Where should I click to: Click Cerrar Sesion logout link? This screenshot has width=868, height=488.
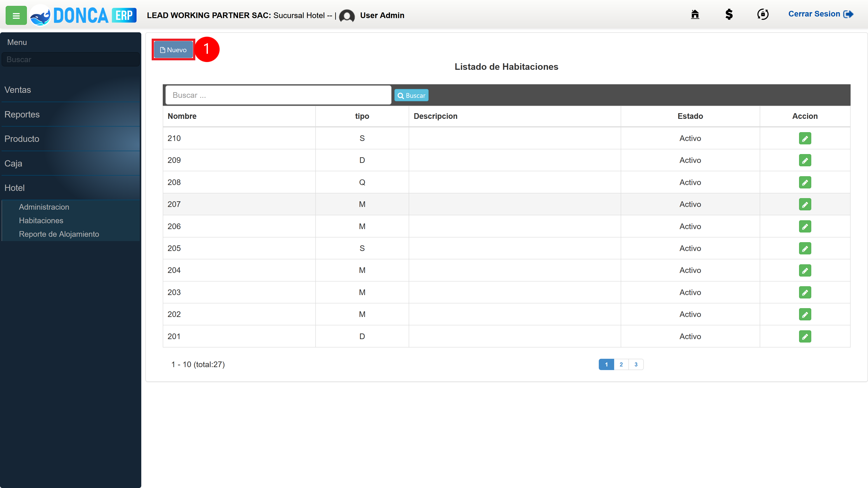[821, 14]
